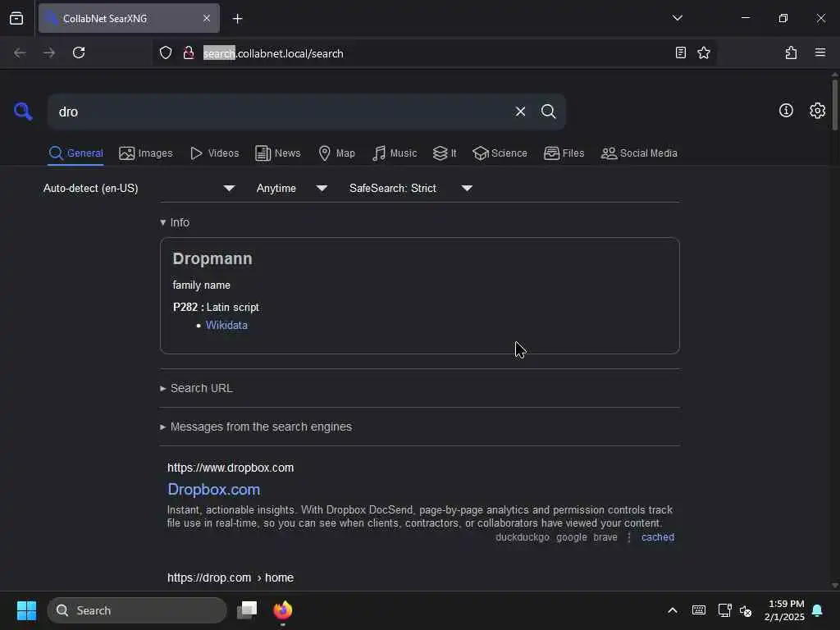Switch to the News category
Screen dimensions: 840x630
tap(277, 153)
